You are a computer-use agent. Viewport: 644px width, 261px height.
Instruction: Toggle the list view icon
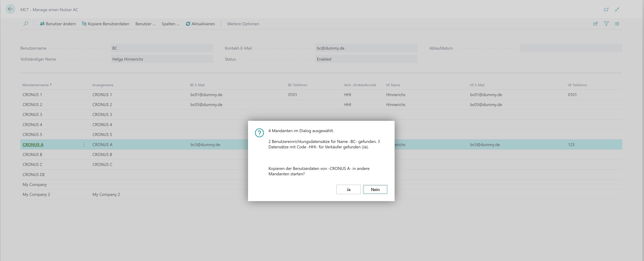click(x=617, y=24)
